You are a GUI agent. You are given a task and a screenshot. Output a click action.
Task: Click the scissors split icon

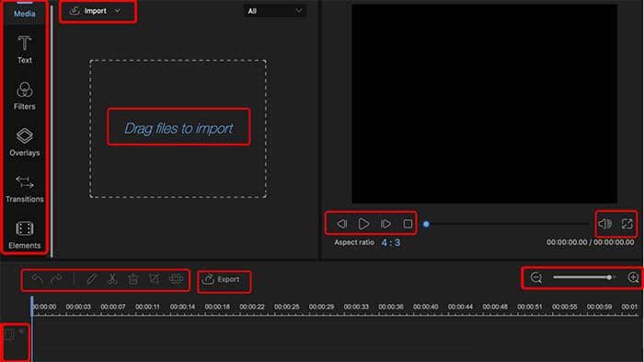coord(112,280)
